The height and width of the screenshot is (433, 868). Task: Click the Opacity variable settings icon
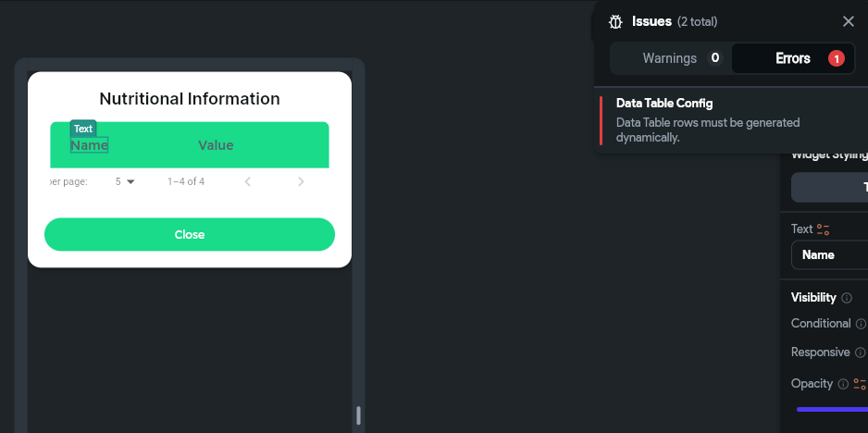(x=860, y=384)
